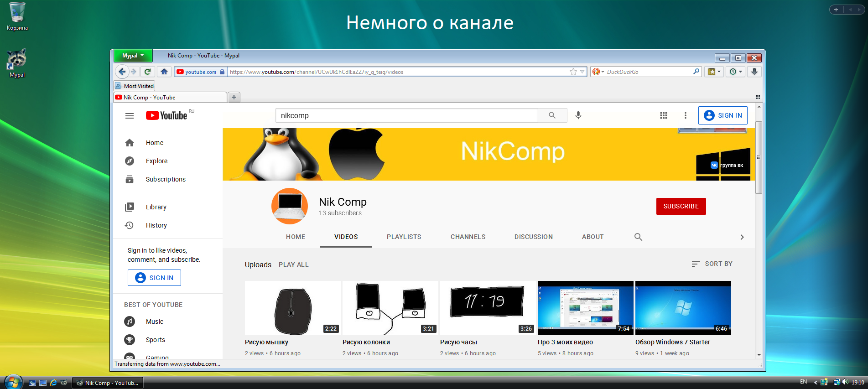868x389 pixels.
Task: Click the browser Forward arrow button
Action: tap(134, 72)
